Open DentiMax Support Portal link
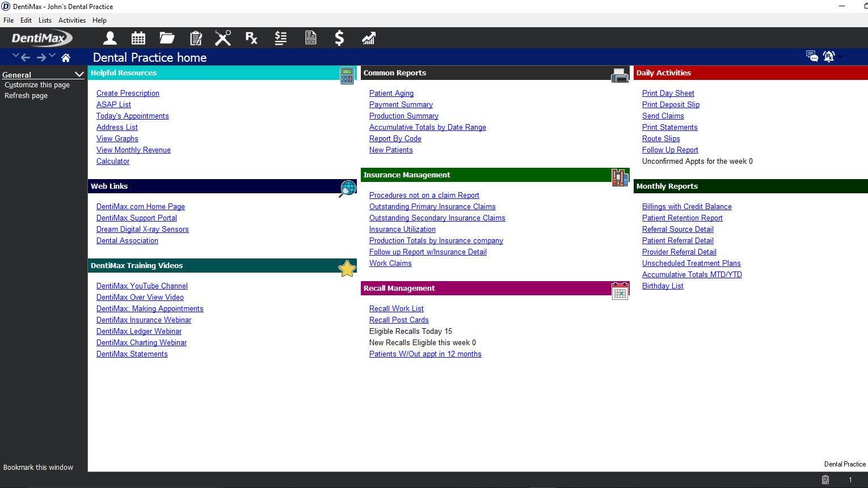Screen dimensions: 868x488 coord(137,218)
